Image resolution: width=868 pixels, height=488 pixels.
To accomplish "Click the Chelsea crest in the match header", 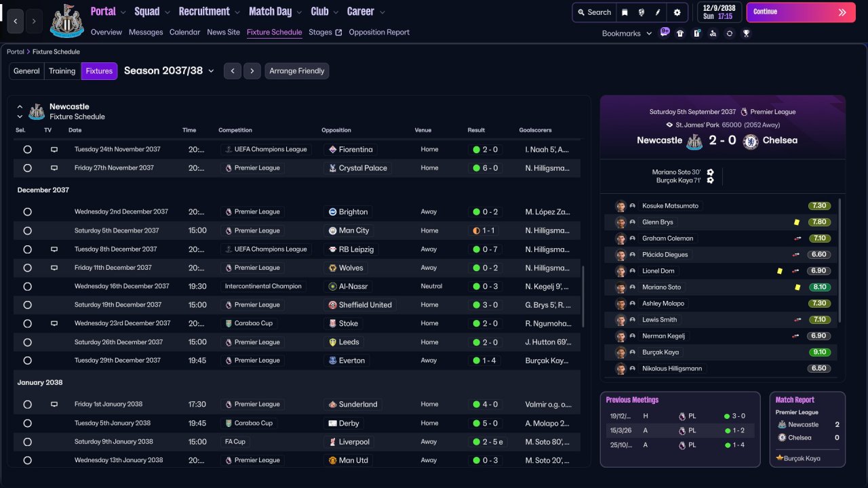I will pos(750,141).
